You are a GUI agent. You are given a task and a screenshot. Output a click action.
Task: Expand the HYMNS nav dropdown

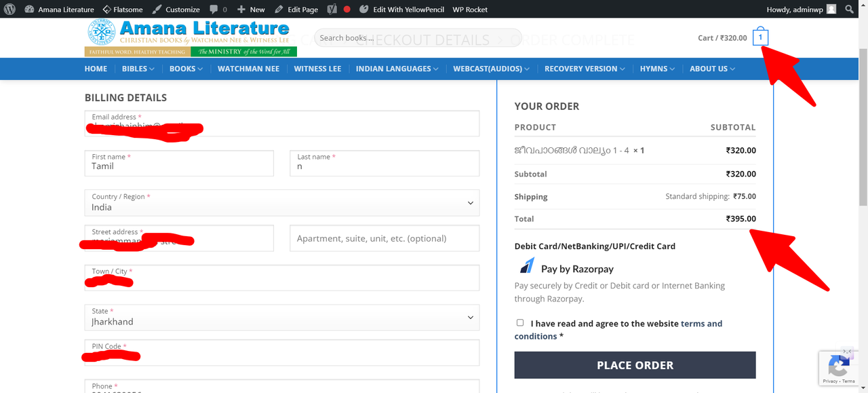pos(657,69)
